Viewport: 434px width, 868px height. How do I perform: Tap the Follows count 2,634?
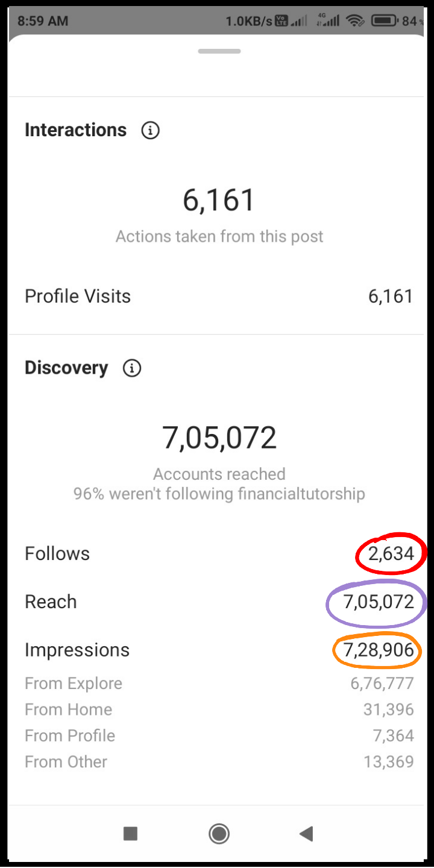[x=391, y=554]
